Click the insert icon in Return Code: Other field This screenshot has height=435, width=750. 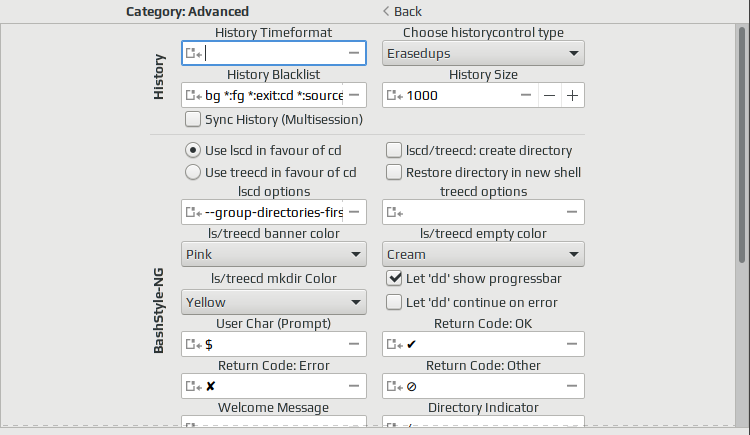click(395, 386)
